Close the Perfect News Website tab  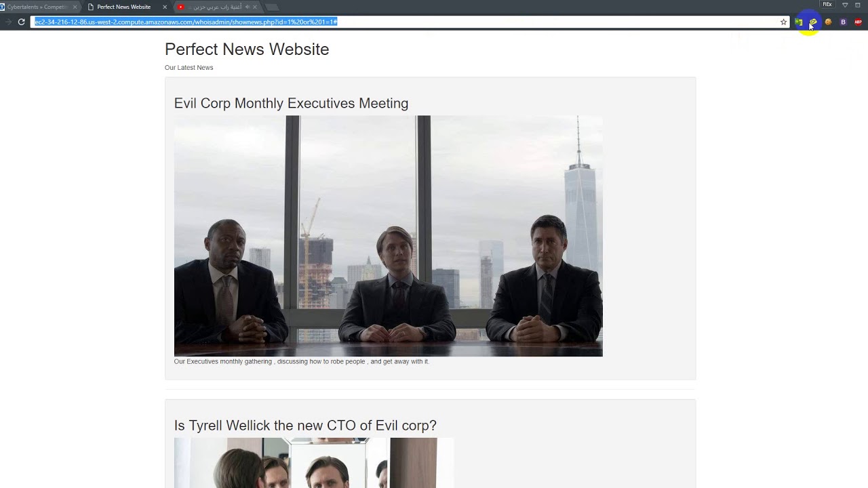point(165,7)
